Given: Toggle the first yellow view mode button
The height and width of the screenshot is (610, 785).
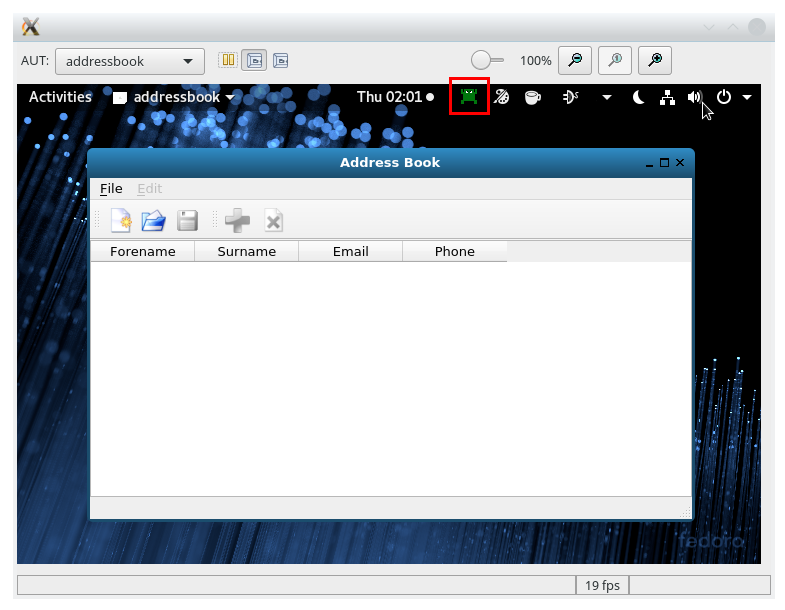Looking at the screenshot, I should (x=229, y=61).
